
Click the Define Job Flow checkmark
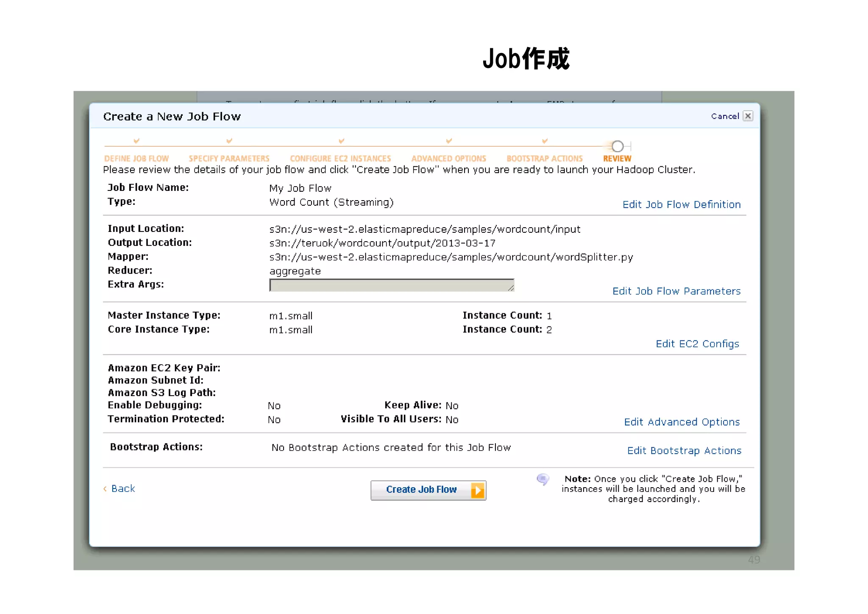[x=136, y=140]
